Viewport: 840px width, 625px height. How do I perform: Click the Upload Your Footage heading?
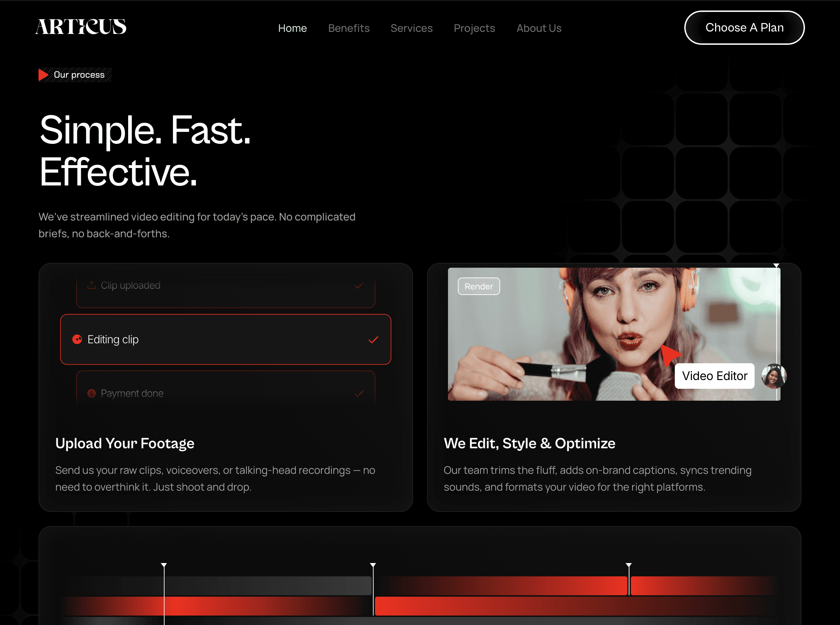click(x=125, y=443)
